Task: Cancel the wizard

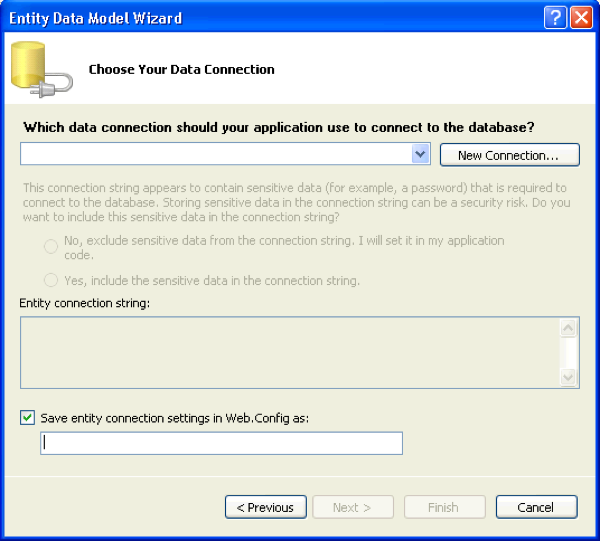Action: pos(536,507)
